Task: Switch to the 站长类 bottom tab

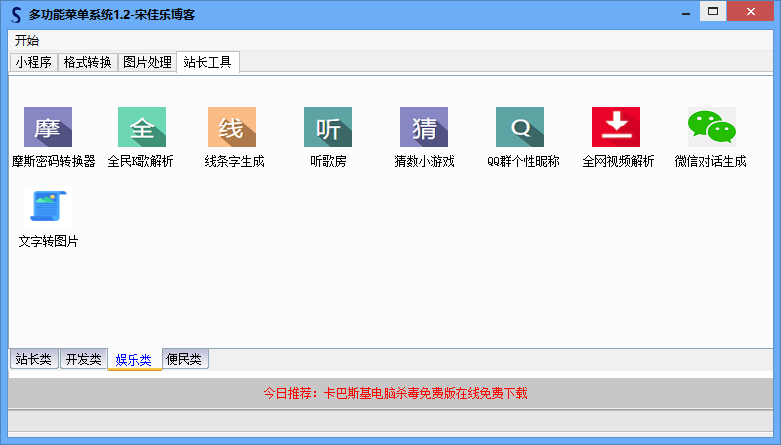Action: point(33,360)
